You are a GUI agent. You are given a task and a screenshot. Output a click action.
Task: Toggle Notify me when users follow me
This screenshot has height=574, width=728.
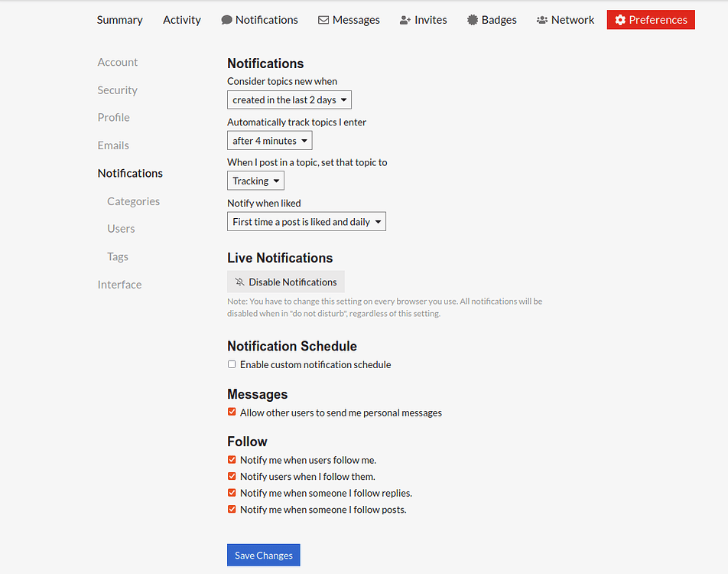(x=232, y=460)
